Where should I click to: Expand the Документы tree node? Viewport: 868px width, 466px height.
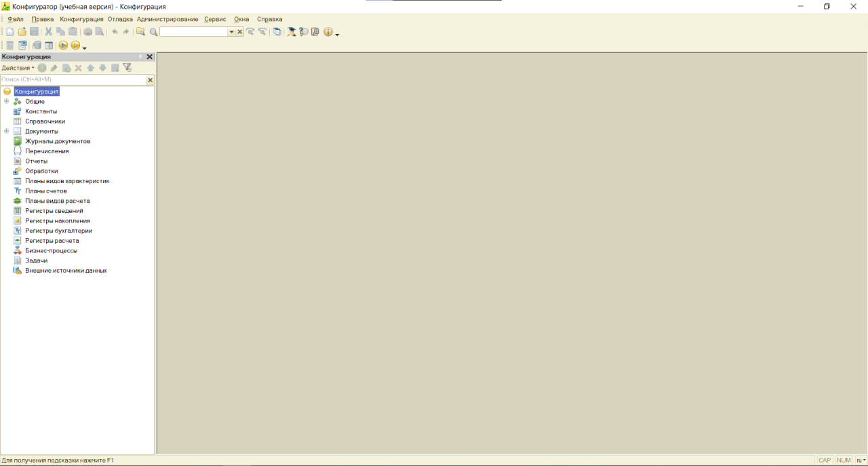[7, 131]
